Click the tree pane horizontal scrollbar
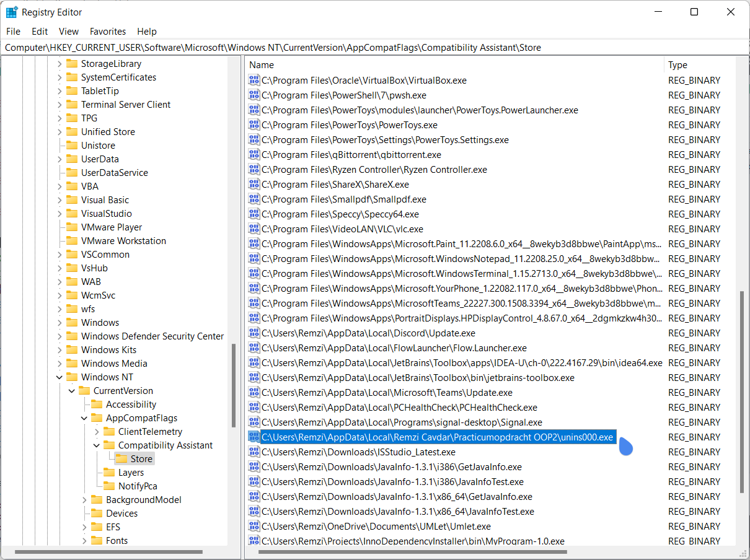This screenshot has width=750, height=560. pyautogui.click(x=109, y=551)
